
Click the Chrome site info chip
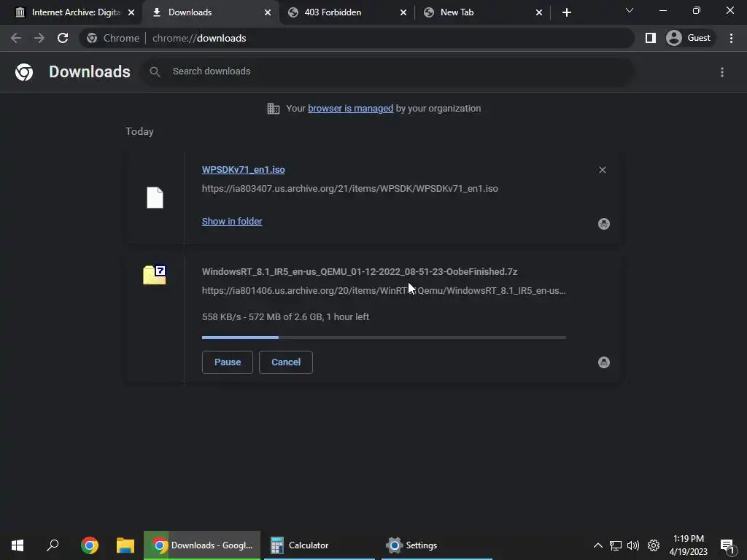tap(113, 38)
